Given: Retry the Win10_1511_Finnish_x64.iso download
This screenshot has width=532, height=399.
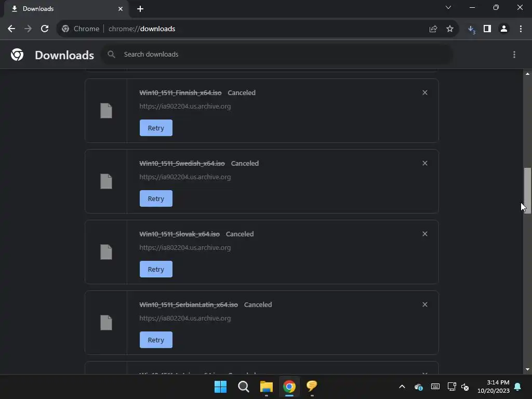Looking at the screenshot, I should (x=156, y=128).
